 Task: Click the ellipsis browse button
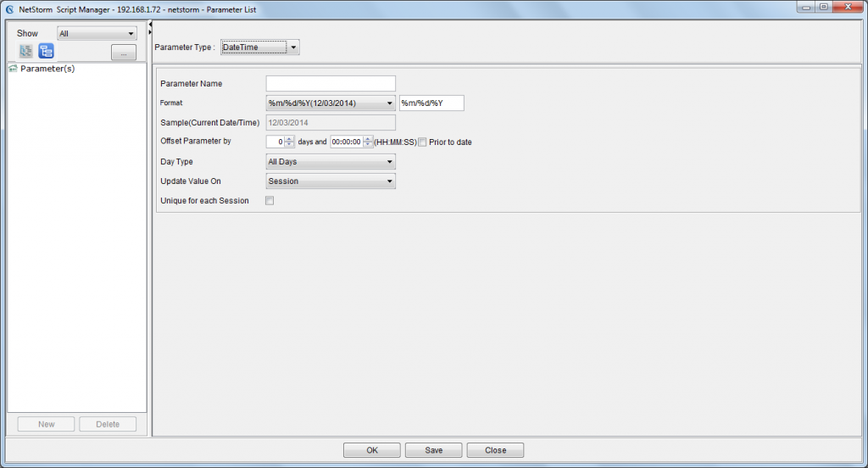pyautogui.click(x=124, y=53)
